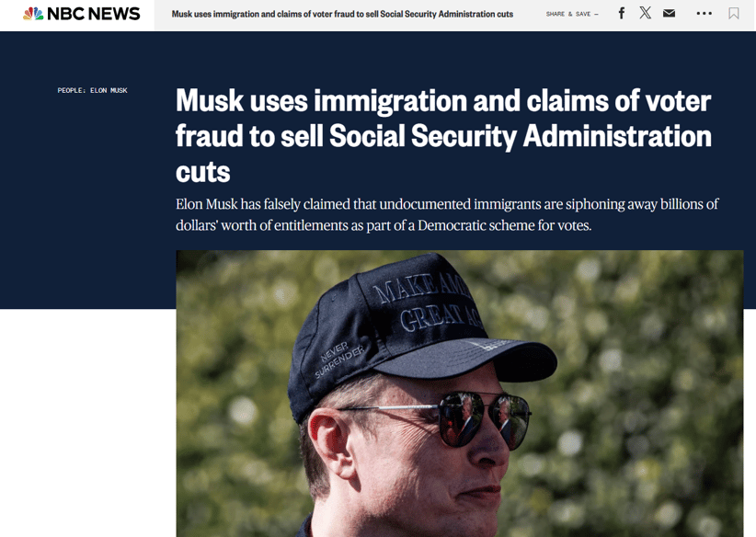Open the lead photo of the article

click(x=460, y=394)
